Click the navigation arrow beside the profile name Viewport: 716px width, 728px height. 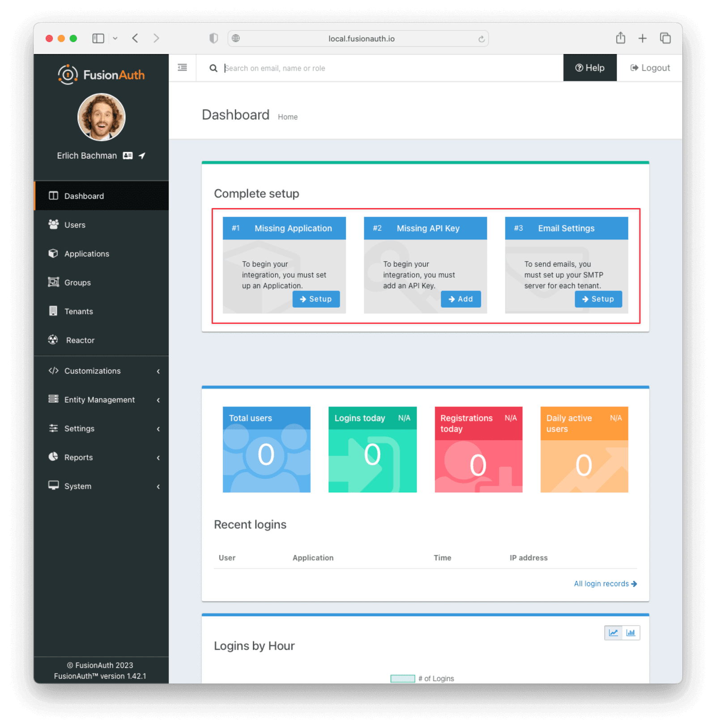(x=142, y=155)
